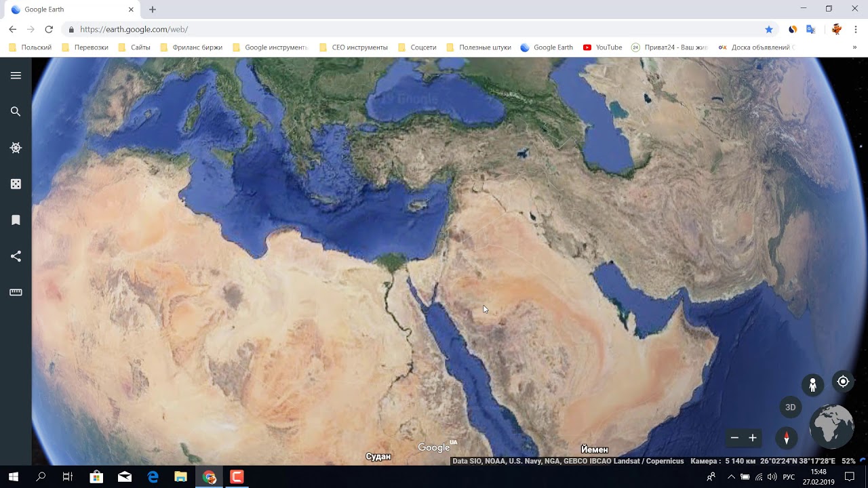Zoom out with the minus button
Screen dimensions: 868x488
[734, 438]
